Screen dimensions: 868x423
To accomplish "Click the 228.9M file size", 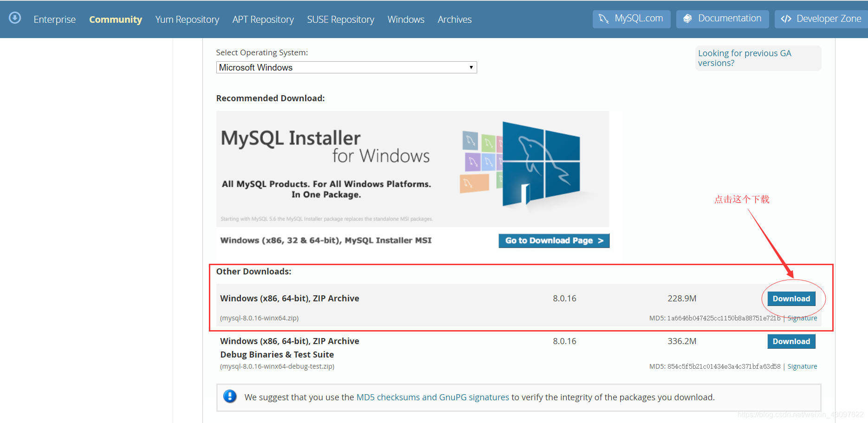I will pos(682,298).
